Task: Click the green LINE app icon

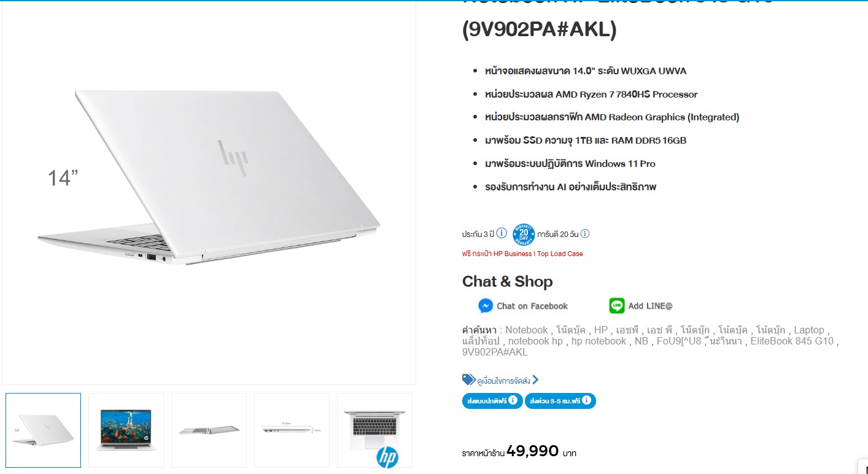Action: click(x=617, y=306)
